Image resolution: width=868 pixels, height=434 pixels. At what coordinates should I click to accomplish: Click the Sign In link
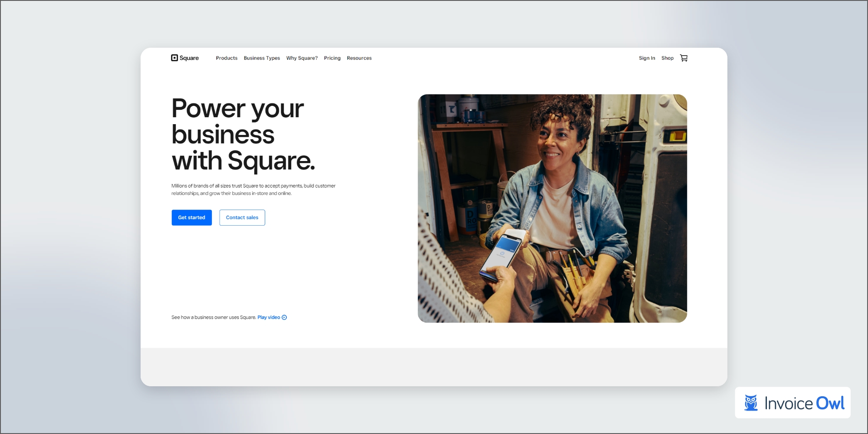tap(647, 58)
